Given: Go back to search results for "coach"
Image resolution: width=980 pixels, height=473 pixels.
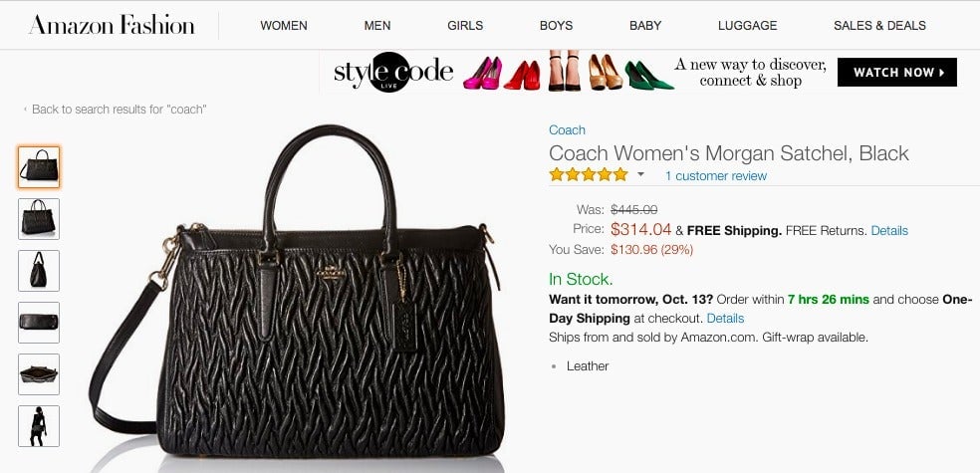Looking at the screenshot, I should 116,110.
